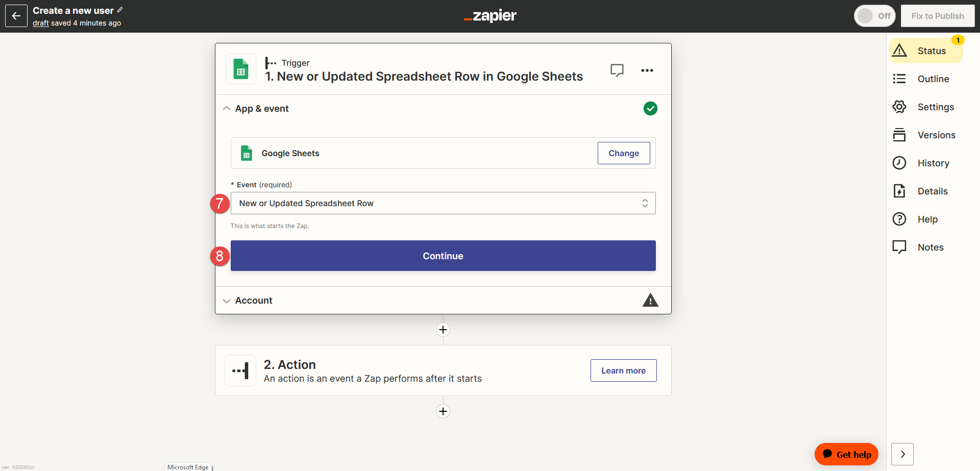Open the History clock icon

[x=899, y=163]
